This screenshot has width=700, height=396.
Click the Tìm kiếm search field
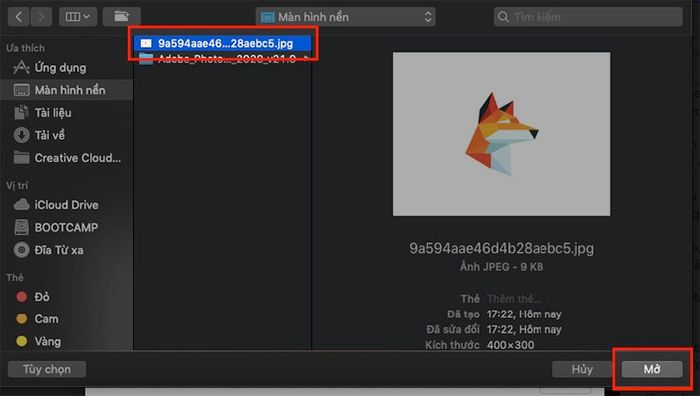click(588, 17)
